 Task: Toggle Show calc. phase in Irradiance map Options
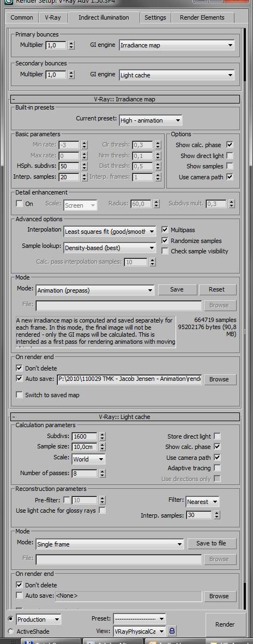(x=230, y=144)
